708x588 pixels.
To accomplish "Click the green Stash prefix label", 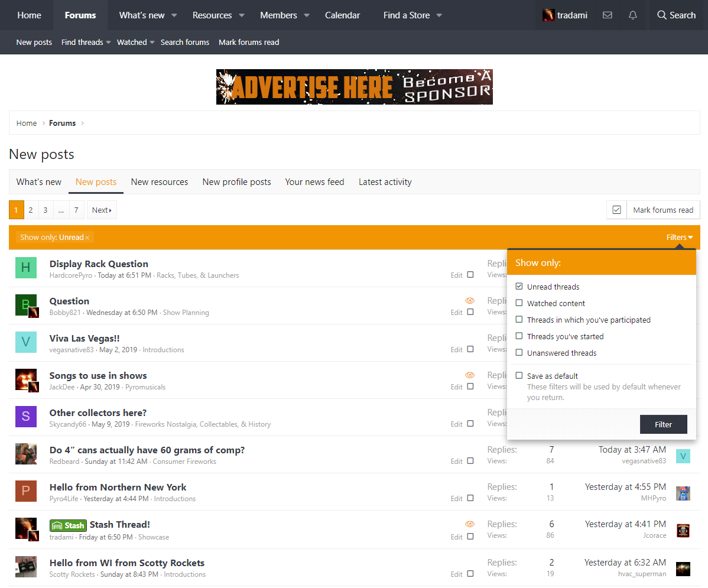I will click(69, 525).
